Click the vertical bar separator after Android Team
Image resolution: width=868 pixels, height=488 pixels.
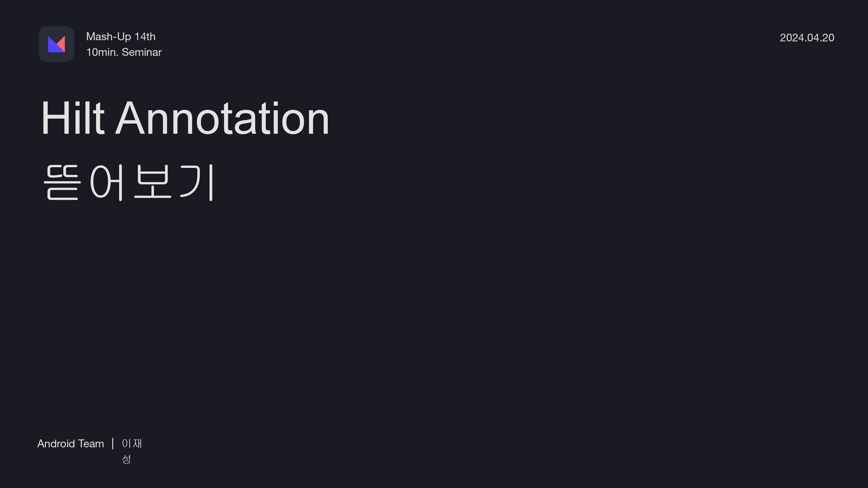113,443
